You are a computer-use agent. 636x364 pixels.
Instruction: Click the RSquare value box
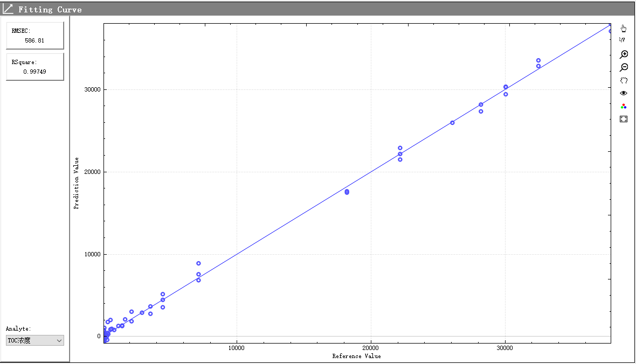pos(35,67)
